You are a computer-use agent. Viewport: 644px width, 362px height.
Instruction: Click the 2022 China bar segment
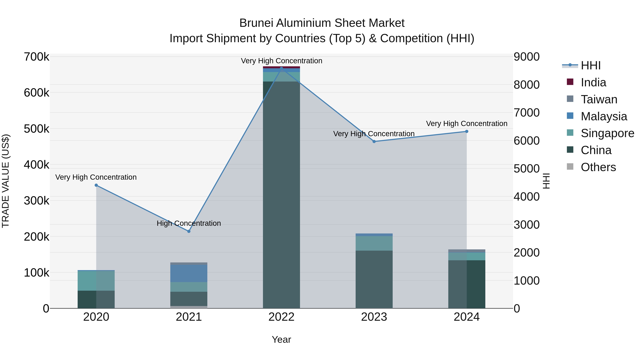pyautogui.click(x=282, y=195)
